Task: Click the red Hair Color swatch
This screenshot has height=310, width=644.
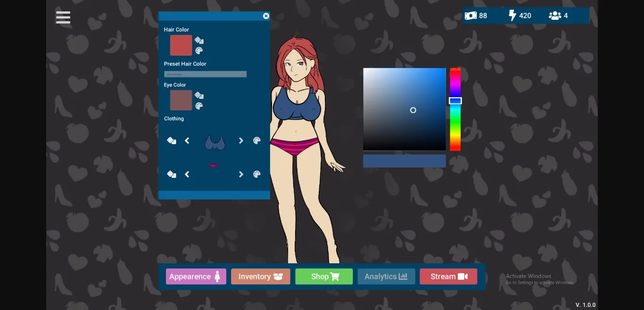Action: pos(181,45)
